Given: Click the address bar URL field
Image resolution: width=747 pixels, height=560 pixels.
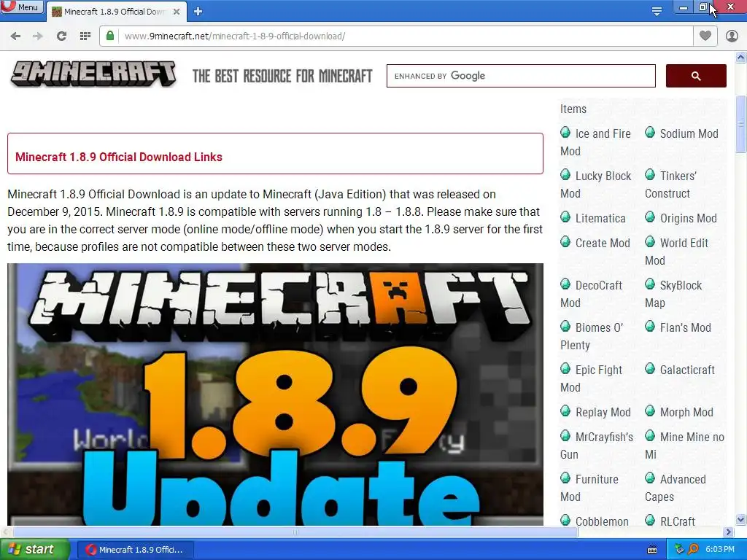Looking at the screenshot, I should click(405, 36).
